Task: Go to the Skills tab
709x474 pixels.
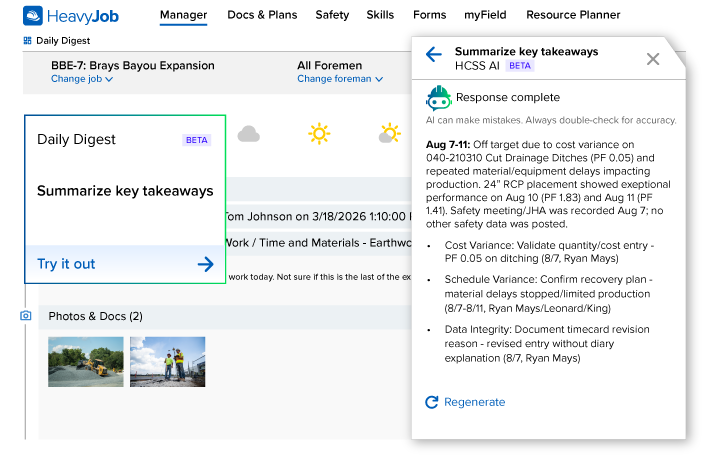Action: [x=380, y=15]
